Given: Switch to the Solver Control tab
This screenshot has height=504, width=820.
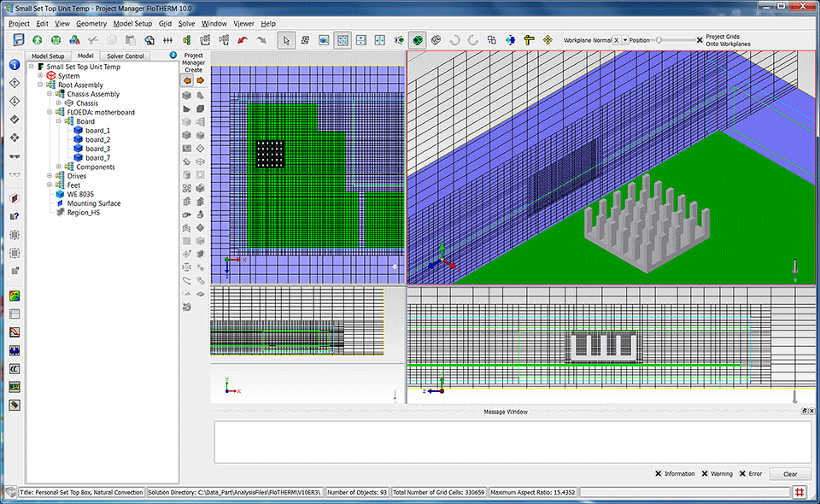Looking at the screenshot, I should coord(126,56).
